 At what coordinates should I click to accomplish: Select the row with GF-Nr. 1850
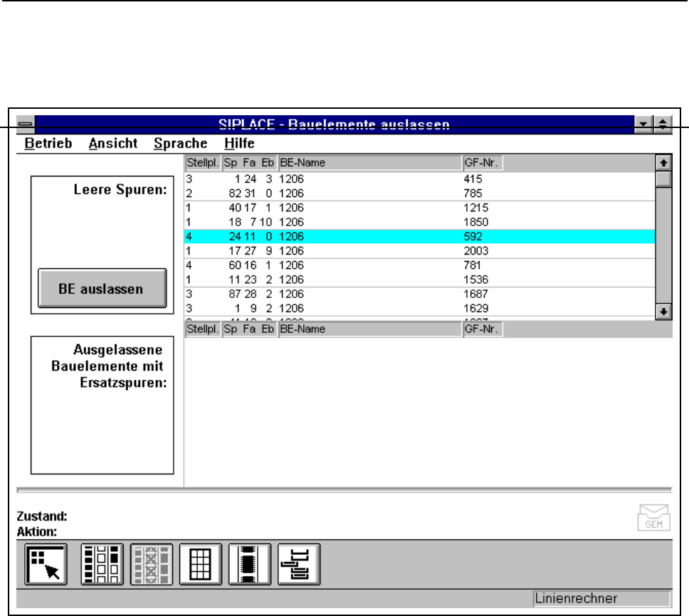pos(420,222)
